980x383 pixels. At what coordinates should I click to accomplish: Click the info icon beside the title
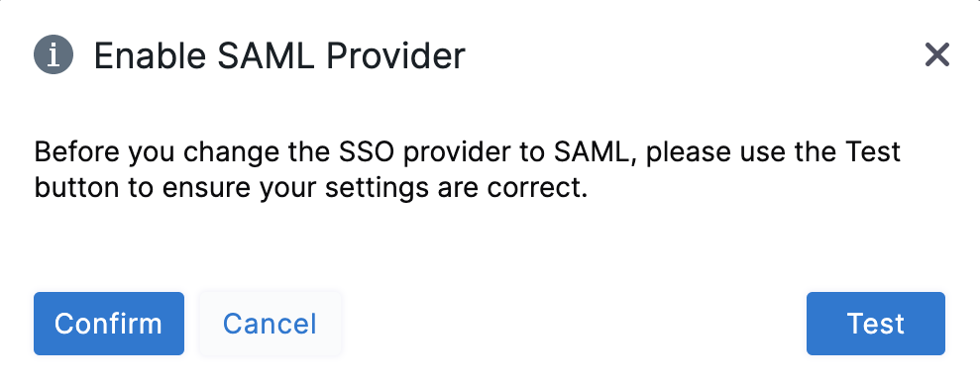(54, 54)
